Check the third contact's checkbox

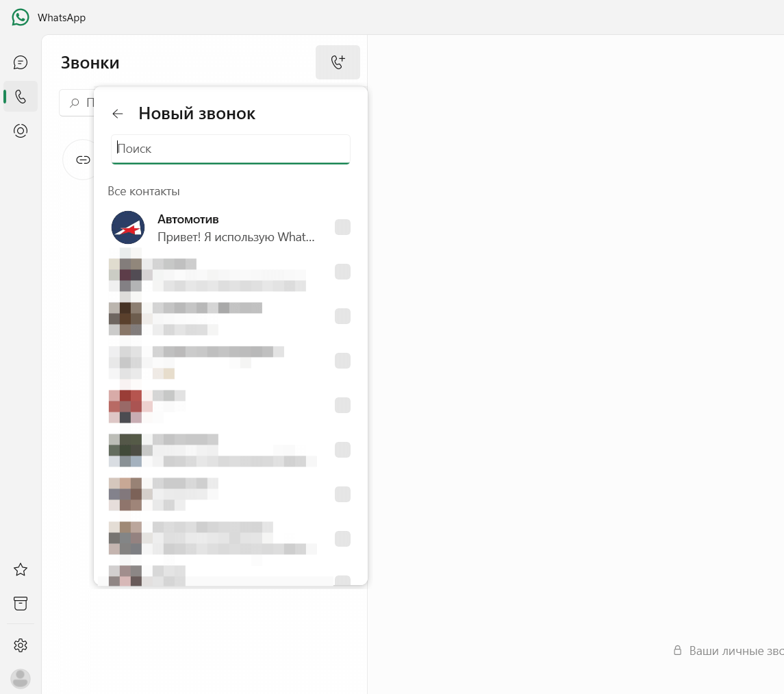342,317
